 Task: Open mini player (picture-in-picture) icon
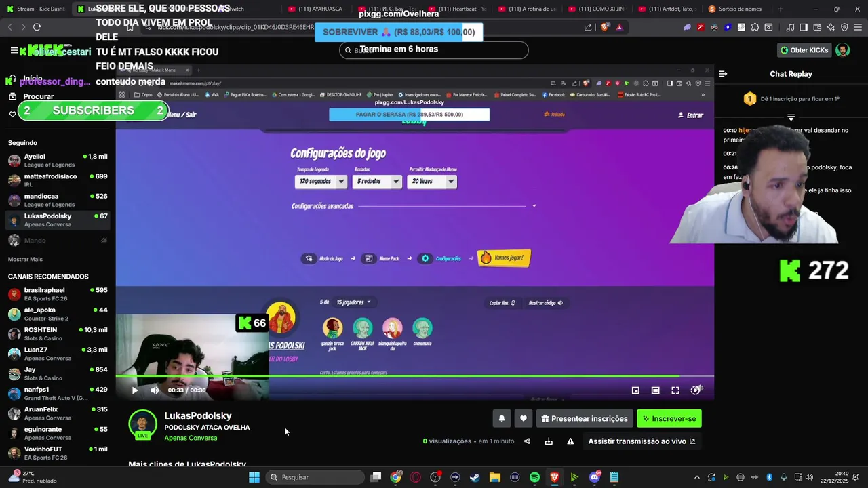(635, 390)
